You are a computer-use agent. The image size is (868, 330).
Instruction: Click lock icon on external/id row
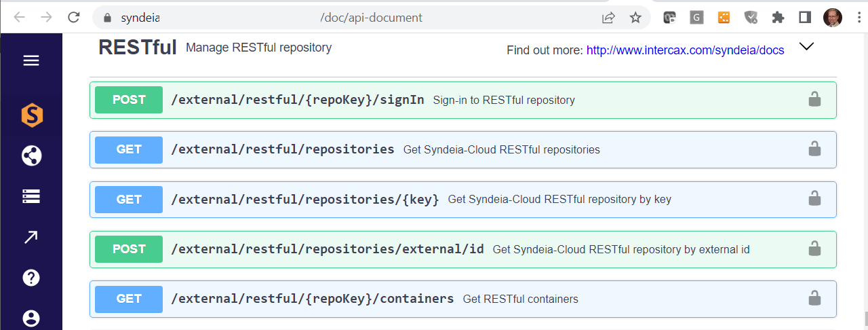pos(814,249)
